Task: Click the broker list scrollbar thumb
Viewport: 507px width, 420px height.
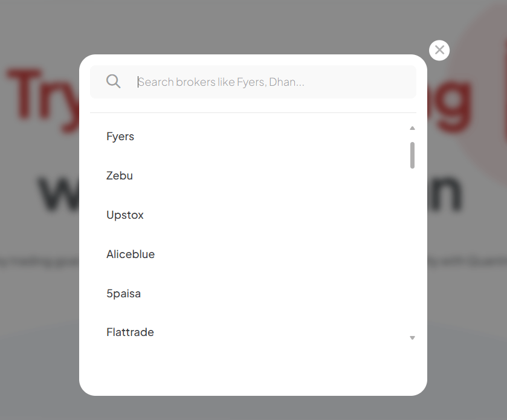Action: point(412,155)
